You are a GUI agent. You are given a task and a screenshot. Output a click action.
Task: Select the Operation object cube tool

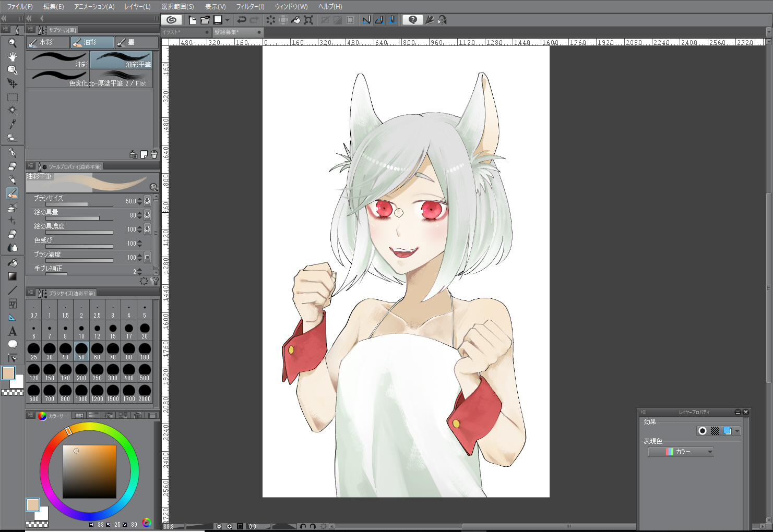(x=13, y=70)
